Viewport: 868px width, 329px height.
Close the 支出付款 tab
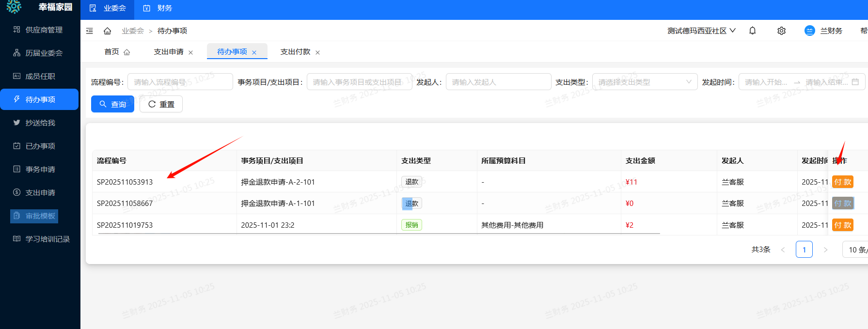click(317, 52)
